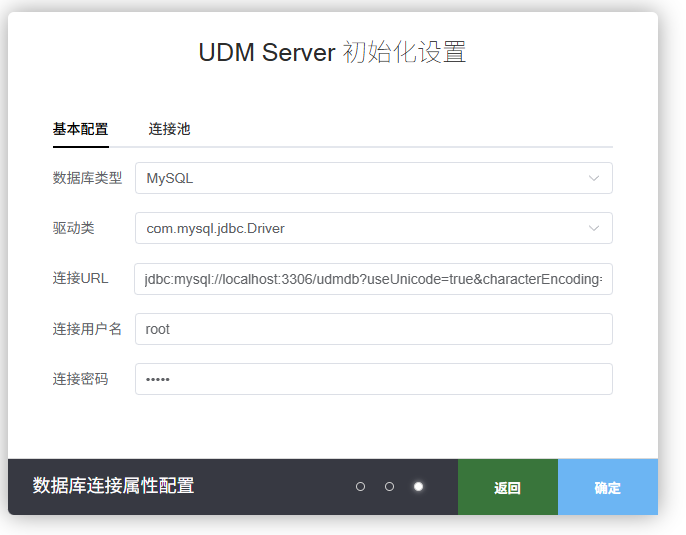Select the 连接密码 password field
Screen dimensions: 686x535
point(373,379)
